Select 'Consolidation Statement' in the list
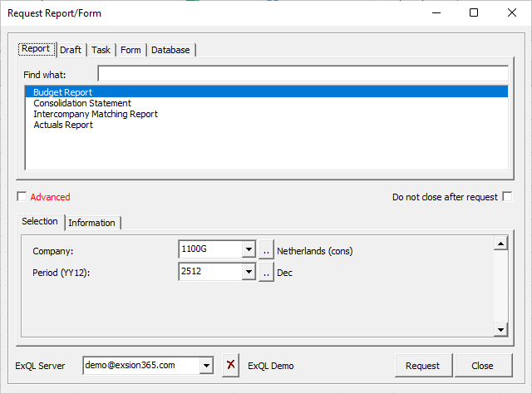Screen dimensions: 532x394 tap(266, 103)
